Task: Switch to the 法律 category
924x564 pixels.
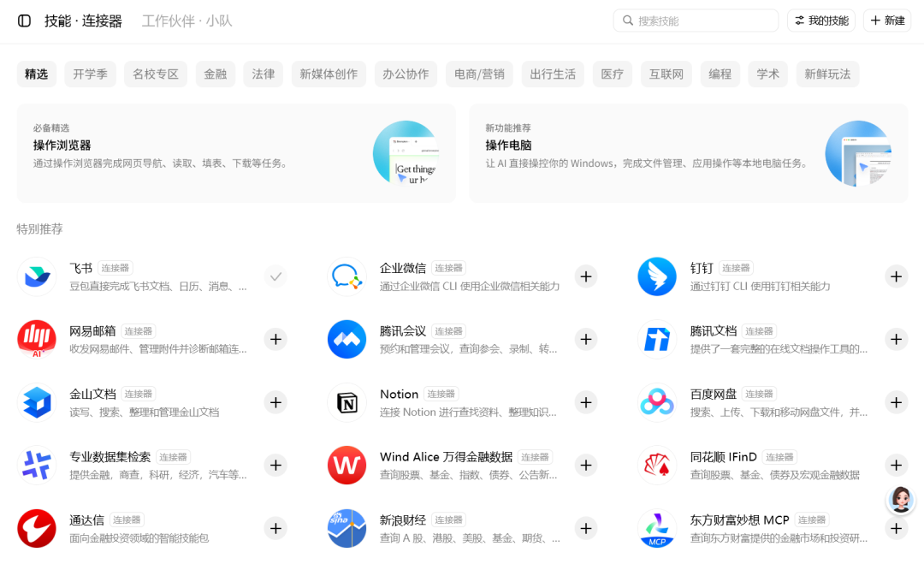Action: tap(264, 74)
